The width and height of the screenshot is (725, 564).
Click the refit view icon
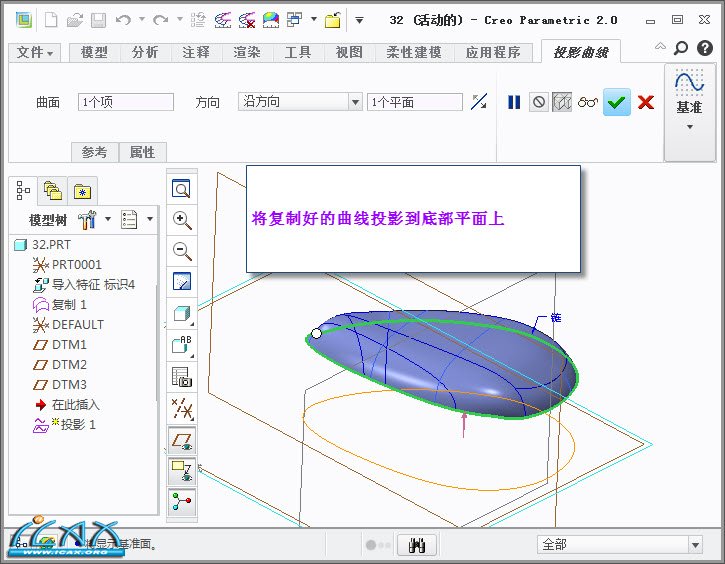click(x=182, y=189)
